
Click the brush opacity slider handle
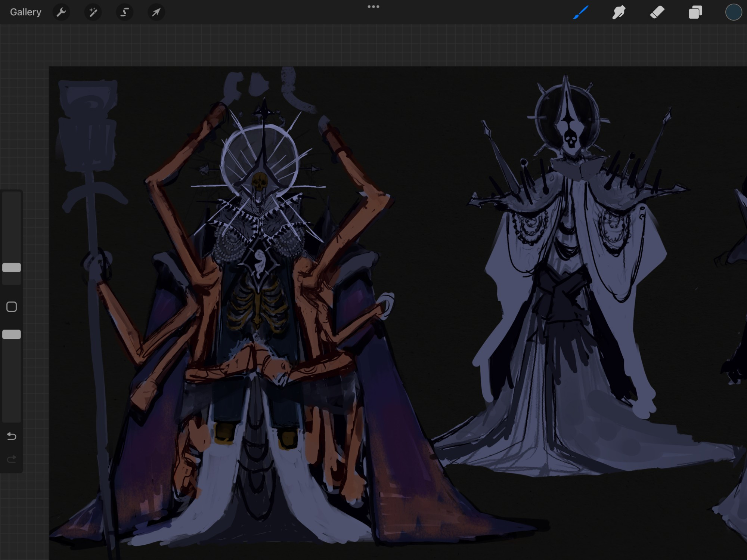12,334
